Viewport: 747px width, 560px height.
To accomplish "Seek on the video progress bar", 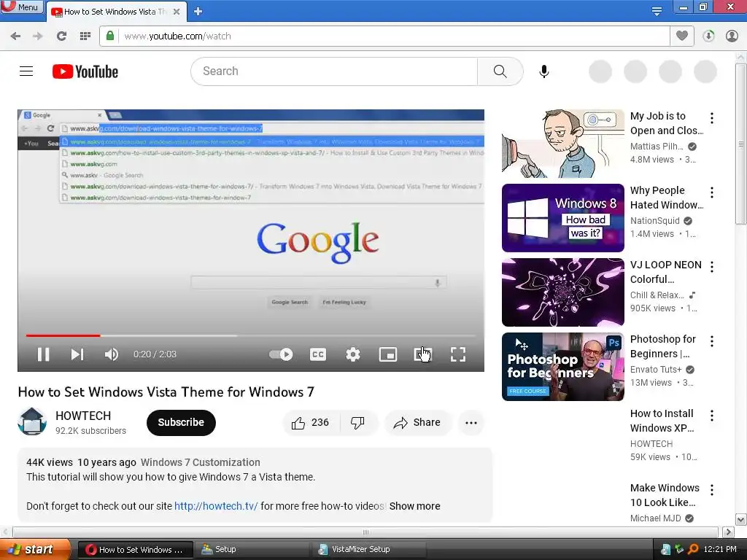I will tap(251, 335).
